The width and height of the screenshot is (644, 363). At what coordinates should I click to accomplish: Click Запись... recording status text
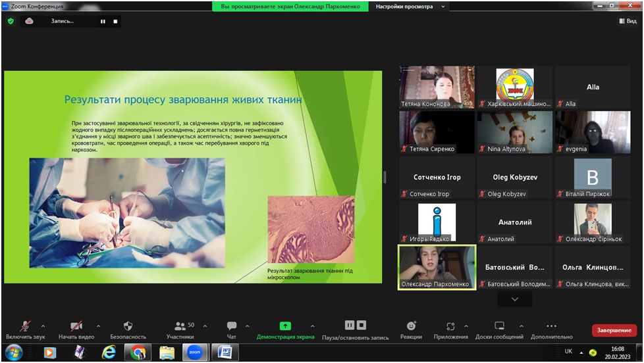[x=63, y=21]
